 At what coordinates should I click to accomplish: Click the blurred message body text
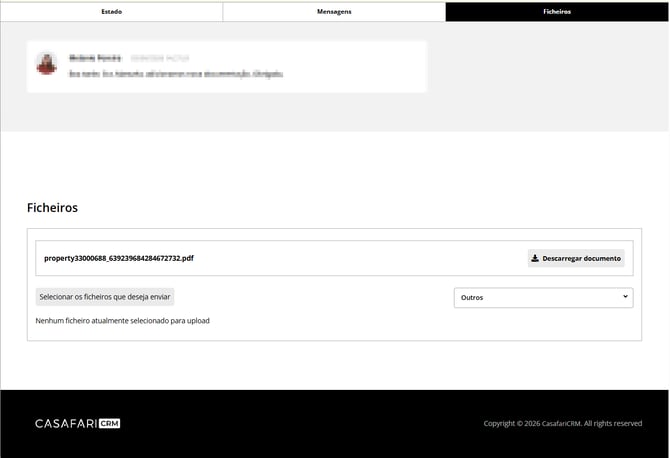coord(176,74)
